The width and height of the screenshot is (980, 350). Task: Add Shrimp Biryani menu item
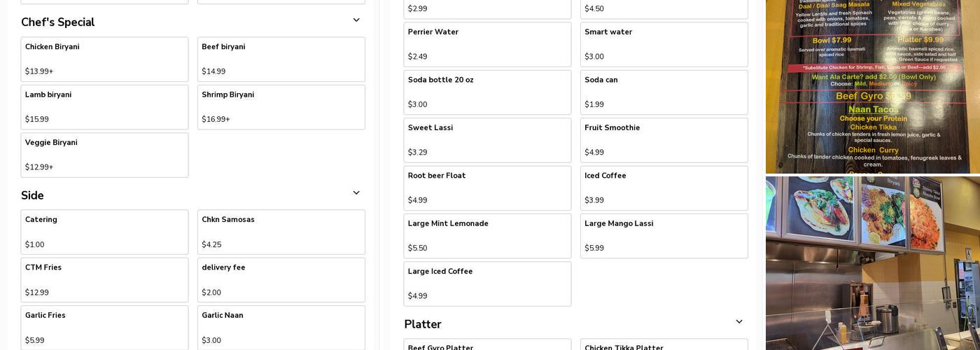coord(281,107)
